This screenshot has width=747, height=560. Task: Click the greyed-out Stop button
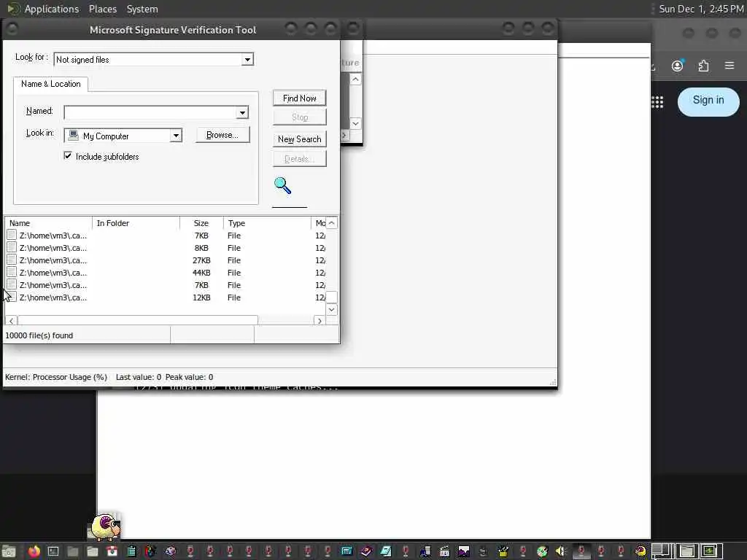299,117
